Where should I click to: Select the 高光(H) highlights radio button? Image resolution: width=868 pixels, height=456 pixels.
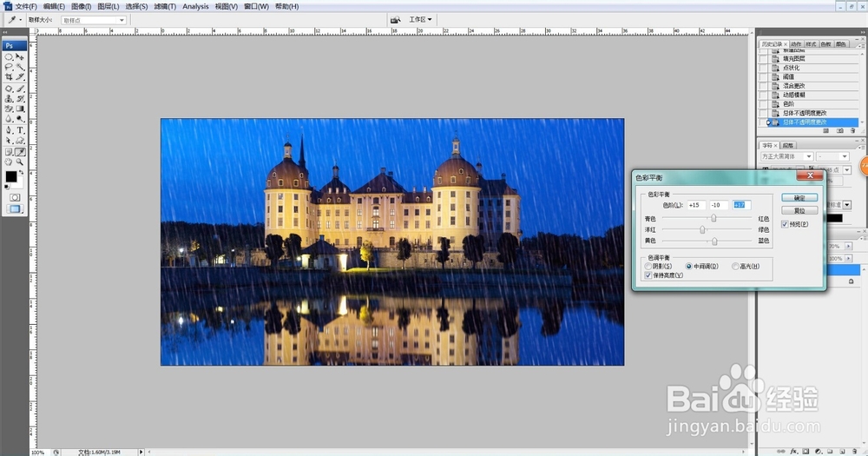[735, 266]
